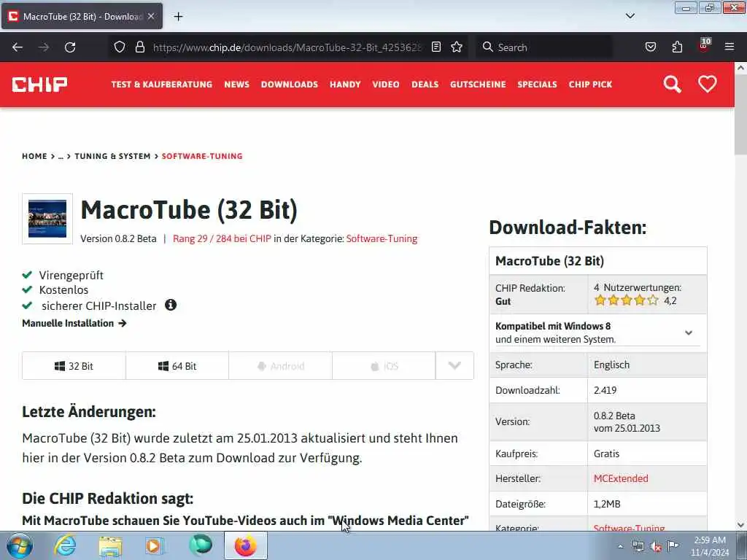Open the list all tabs dropdown arrow

click(630, 16)
